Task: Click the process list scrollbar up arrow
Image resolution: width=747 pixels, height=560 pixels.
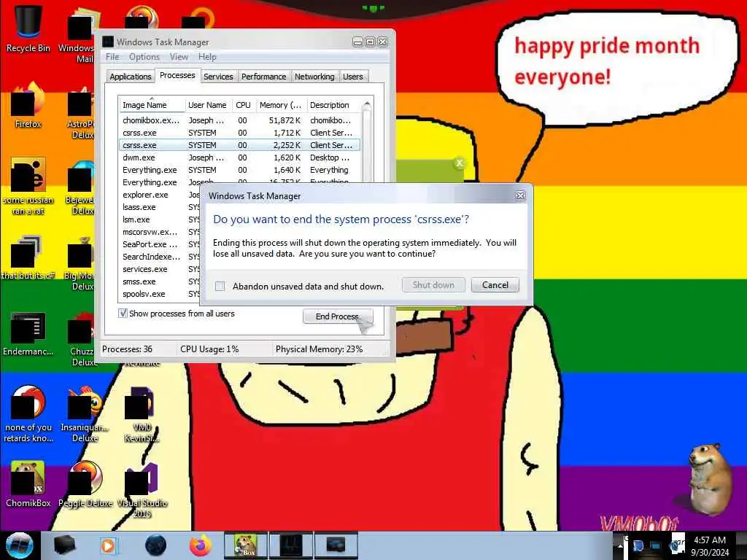Action: point(366,104)
